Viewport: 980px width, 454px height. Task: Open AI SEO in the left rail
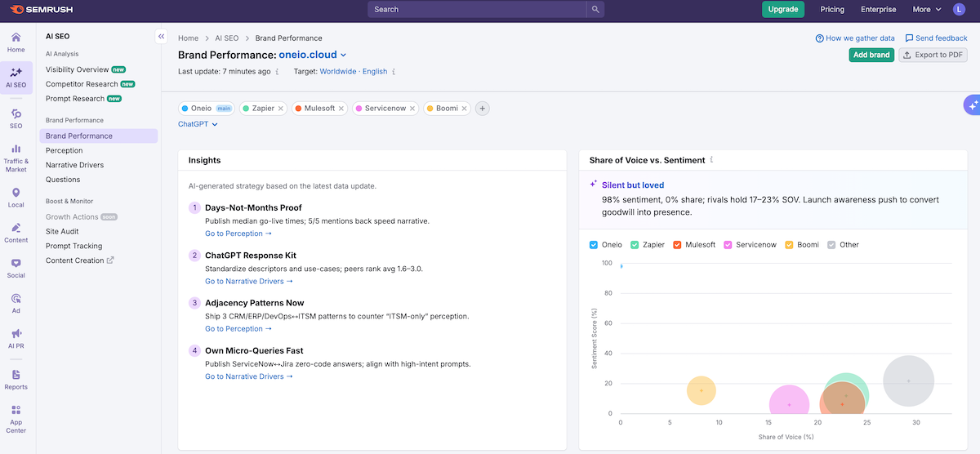(16, 78)
